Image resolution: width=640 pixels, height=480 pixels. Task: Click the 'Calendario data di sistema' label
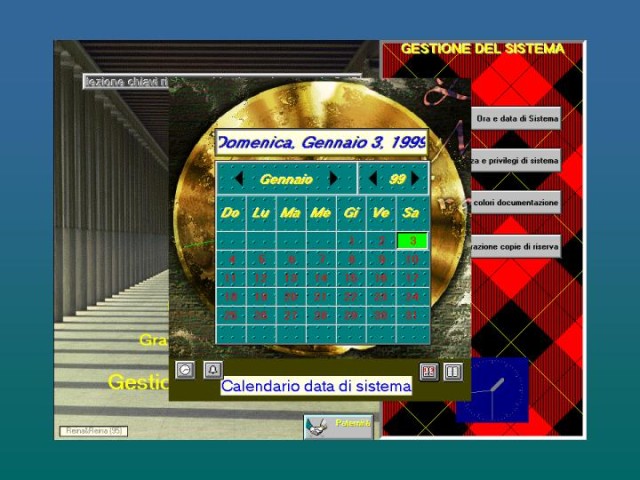click(316, 386)
